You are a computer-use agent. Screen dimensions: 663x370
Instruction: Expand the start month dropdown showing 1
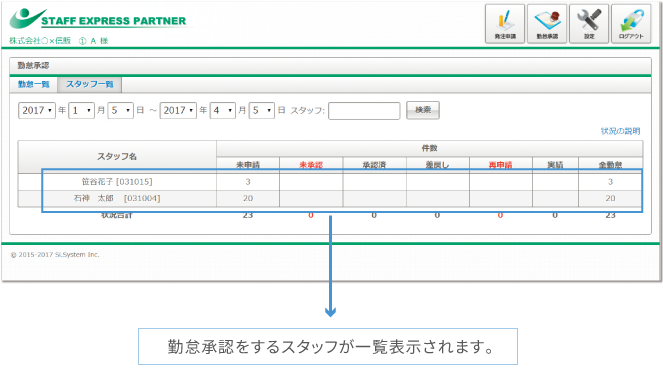pyautogui.click(x=81, y=110)
